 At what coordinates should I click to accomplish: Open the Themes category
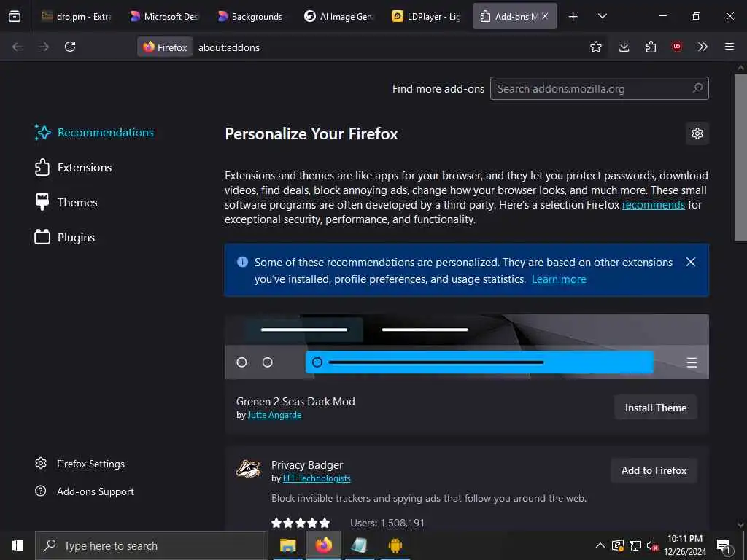click(66, 203)
